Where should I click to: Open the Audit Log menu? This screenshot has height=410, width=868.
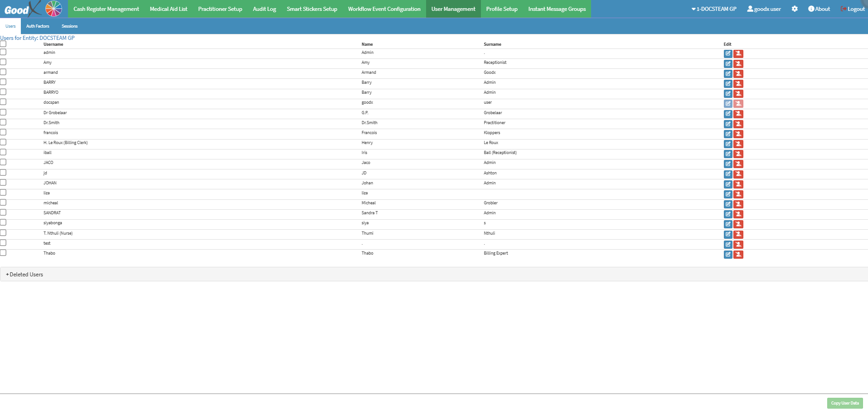tap(264, 9)
